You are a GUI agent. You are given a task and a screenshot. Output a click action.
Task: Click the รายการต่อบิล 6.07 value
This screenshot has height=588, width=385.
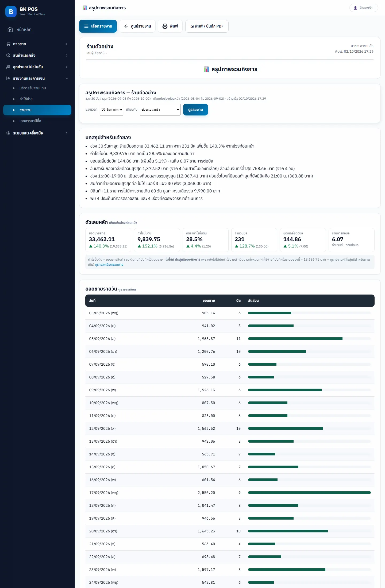coord(337,239)
